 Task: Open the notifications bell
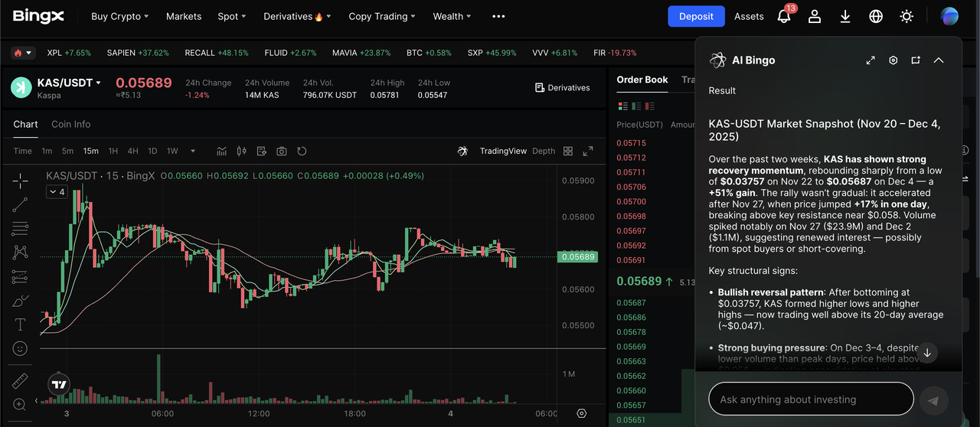click(x=784, y=16)
